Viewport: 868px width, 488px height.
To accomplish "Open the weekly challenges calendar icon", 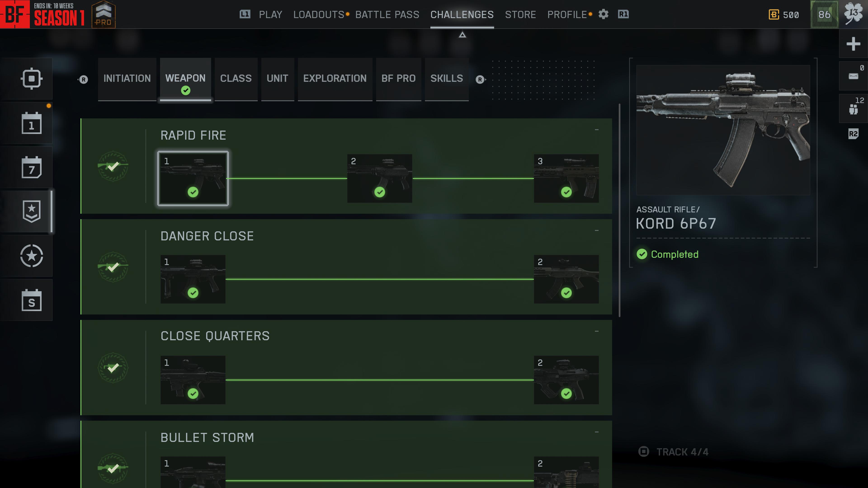I will click(31, 167).
